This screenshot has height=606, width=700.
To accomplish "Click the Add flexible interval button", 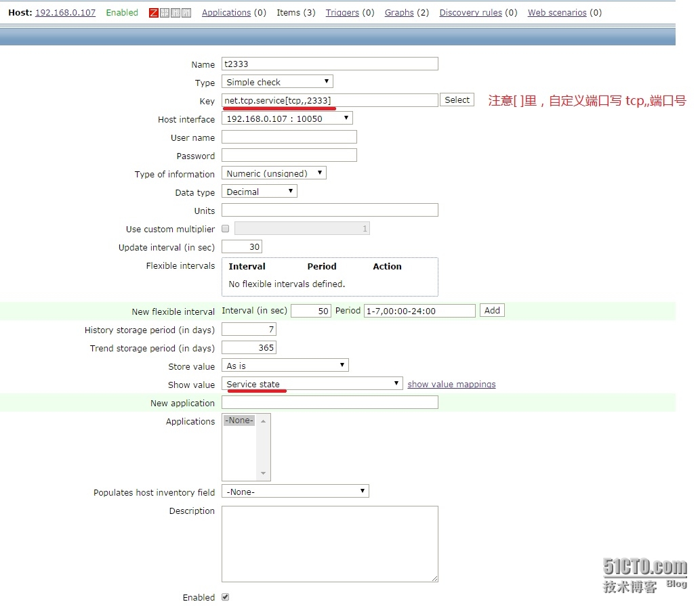I will point(492,310).
